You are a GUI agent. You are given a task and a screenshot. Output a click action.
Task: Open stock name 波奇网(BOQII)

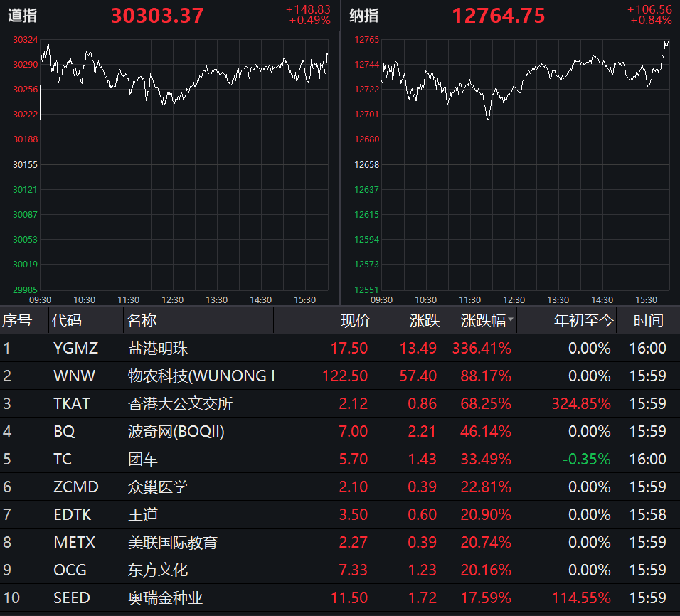click(x=176, y=432)
